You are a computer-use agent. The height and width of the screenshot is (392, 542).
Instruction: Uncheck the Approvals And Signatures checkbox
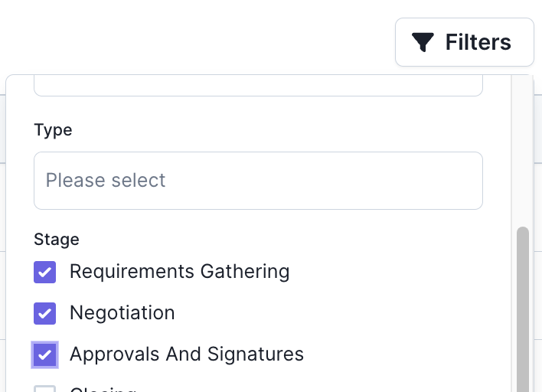coord(44,355)
